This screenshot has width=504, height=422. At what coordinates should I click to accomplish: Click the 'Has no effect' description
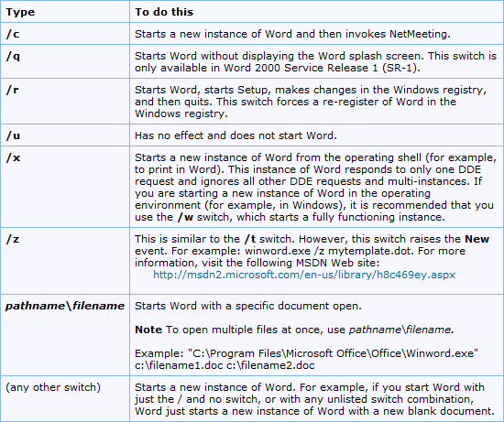[x=236, y=135]
